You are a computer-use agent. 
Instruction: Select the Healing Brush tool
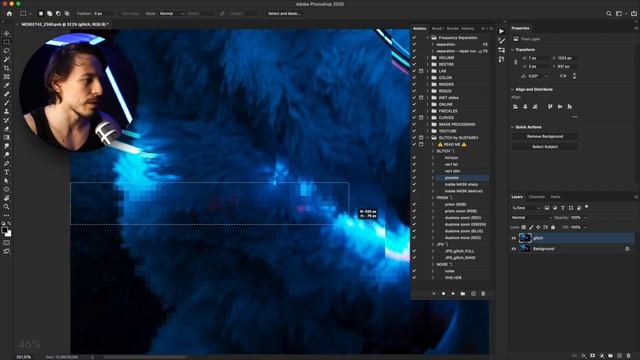(7, 94)
